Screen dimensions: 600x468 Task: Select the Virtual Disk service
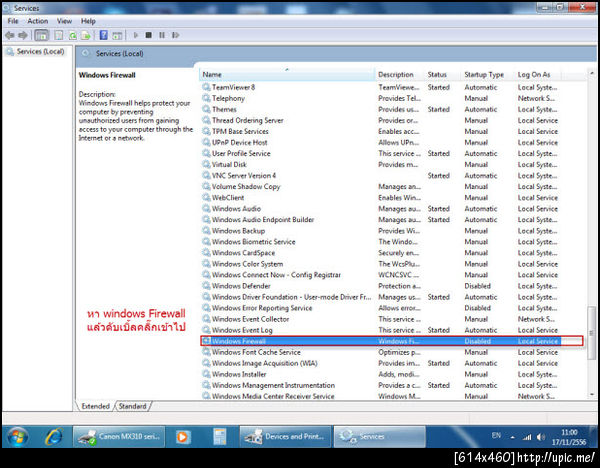tap(229, 165)
